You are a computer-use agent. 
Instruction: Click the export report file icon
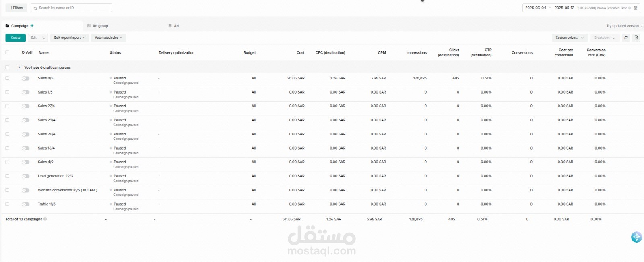(636, 37)
